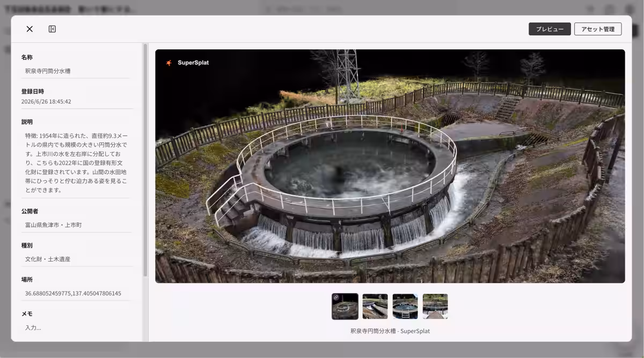Select the second photo thumbnail
The height and width of the screenshot is (358, 644).
(375, 306)
